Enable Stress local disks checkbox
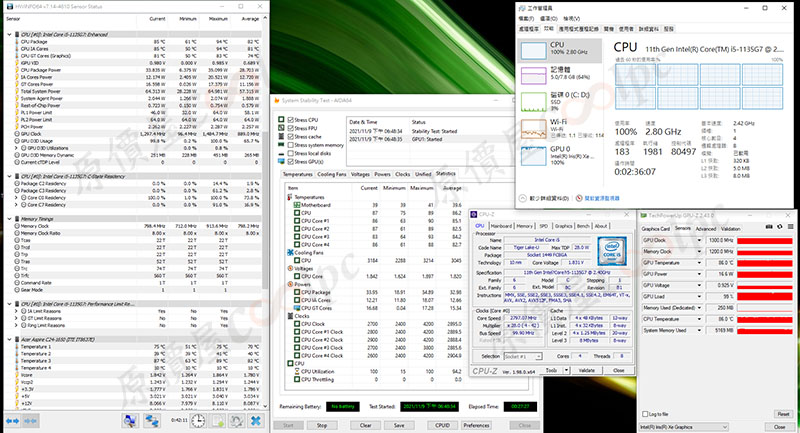The height and width of the screenshot is (433, 800). [x=290, y=153]
